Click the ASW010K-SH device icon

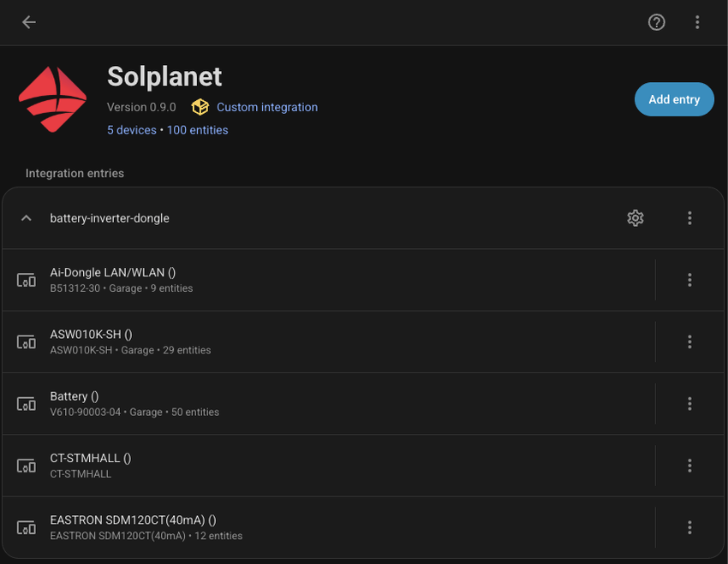[x=27, y=341]
